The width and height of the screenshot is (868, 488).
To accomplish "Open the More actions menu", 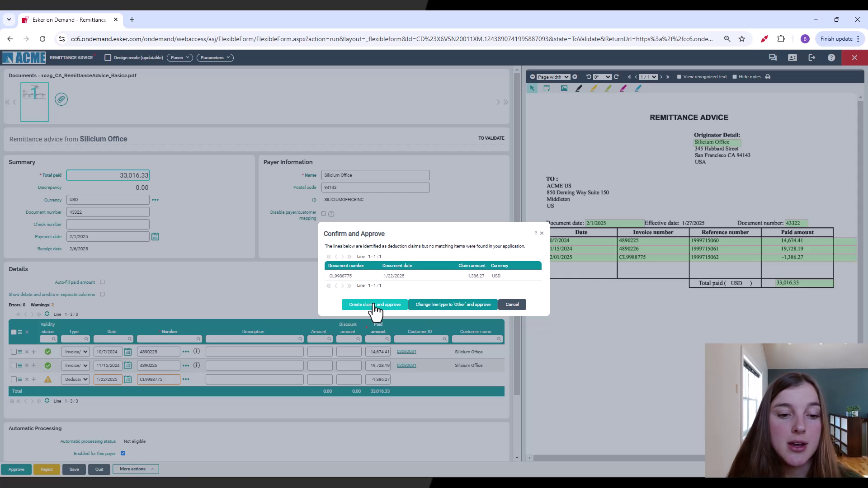I will 135,469.
